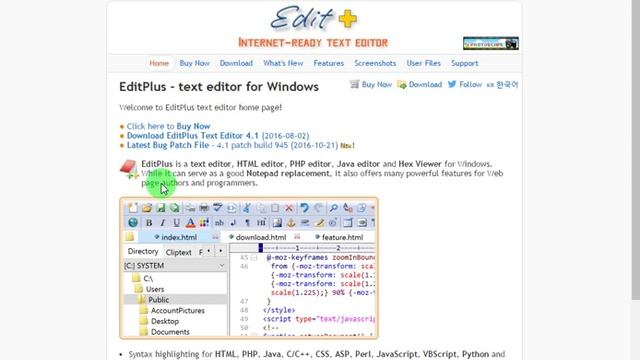
Task: Click the Follow link
Action: pyautogui.click(x=470, y=84)
